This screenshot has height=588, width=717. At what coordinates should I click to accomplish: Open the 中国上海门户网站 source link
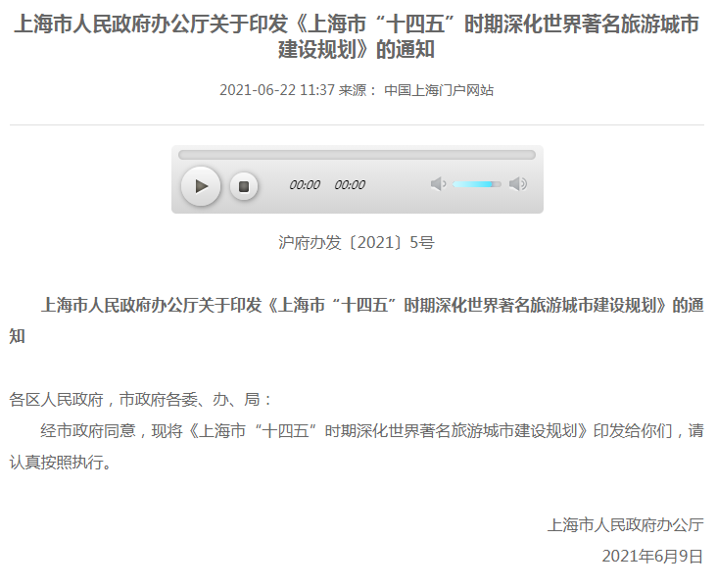(439, 90)
